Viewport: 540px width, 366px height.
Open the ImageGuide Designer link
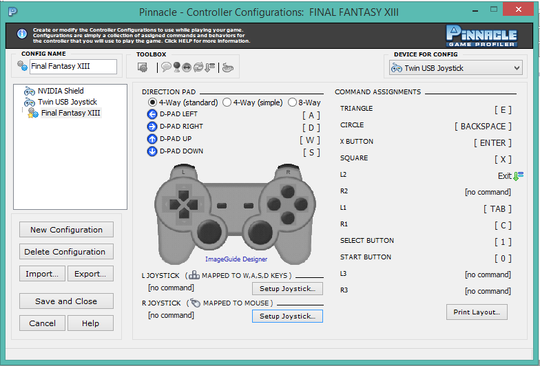pyautogui.click(x=236, y=259)
